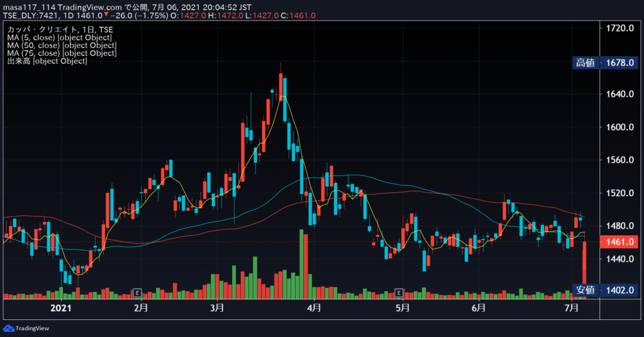Click the masa117_114 publisher text
The width and height of the screenshot is (644, 337).
click(29, 8)
